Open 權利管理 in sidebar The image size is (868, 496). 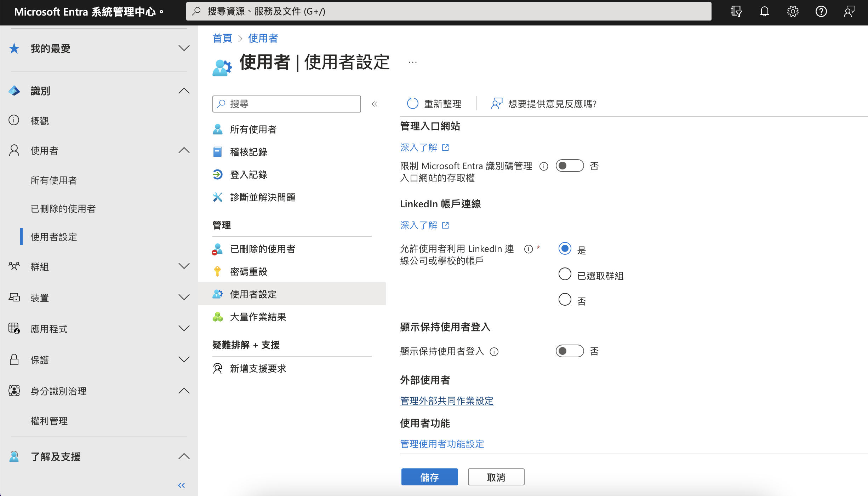click(49, 421)
